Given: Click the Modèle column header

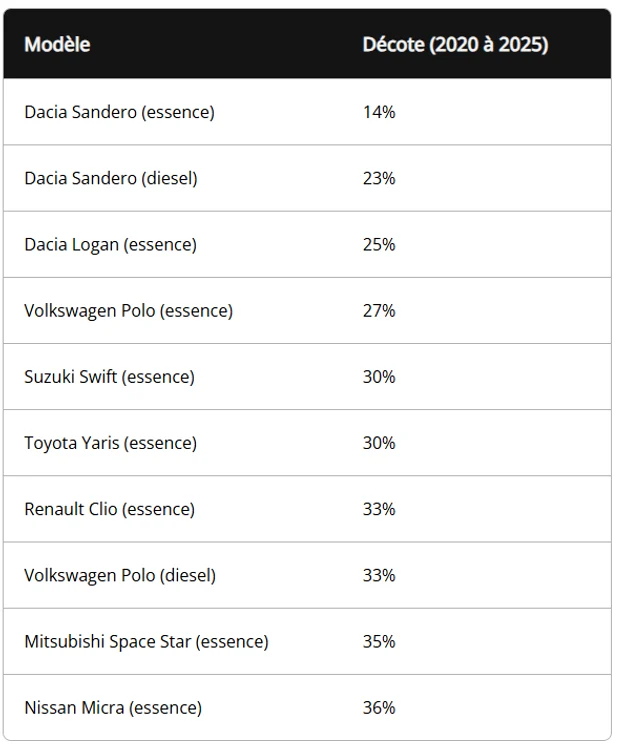Looking at the screenshot, I should pos(57,45).
